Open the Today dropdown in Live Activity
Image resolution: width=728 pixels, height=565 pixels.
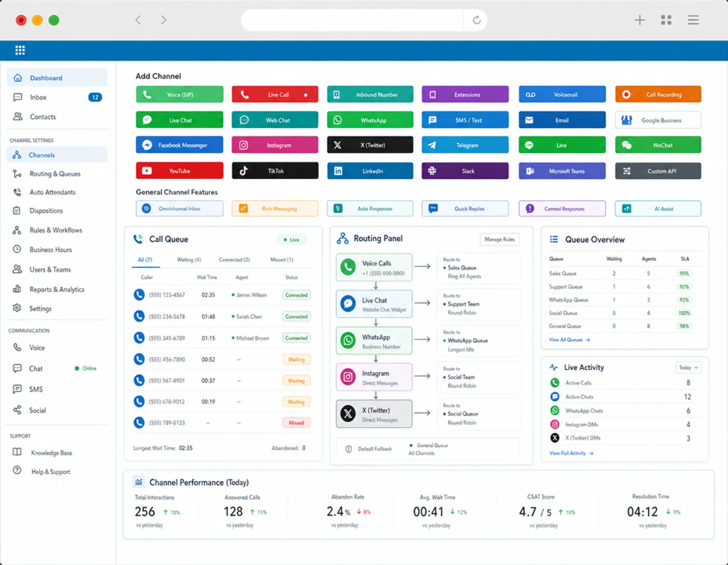(689, 367)
